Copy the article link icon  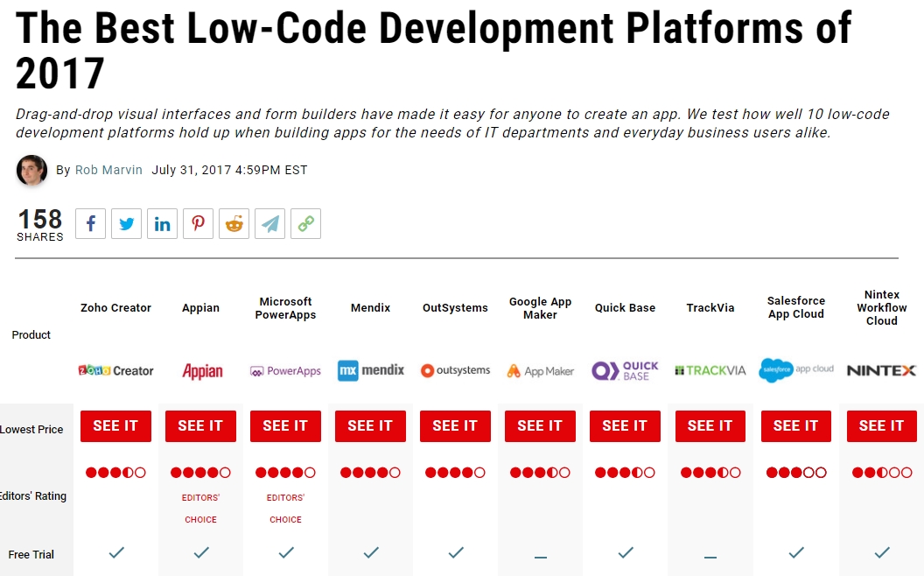[x=305, y=223]
